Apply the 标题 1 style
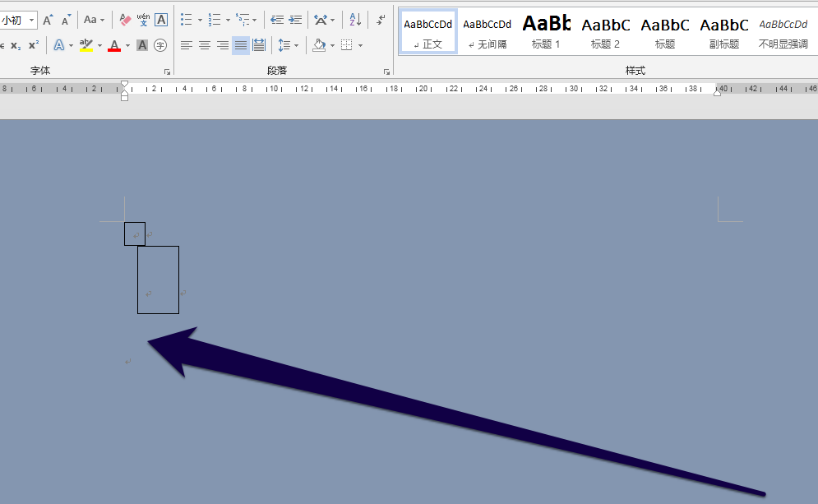 546,32
